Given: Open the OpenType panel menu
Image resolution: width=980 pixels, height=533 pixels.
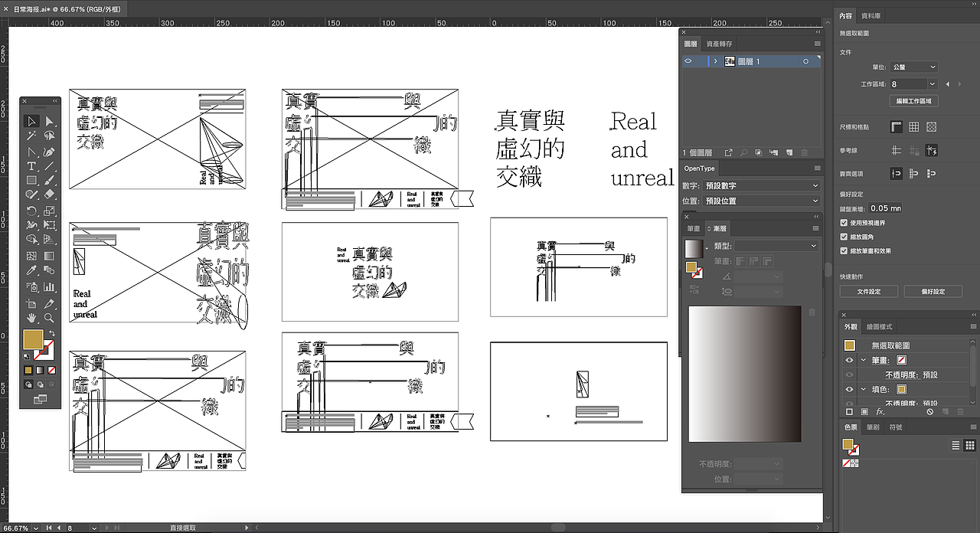Looking at the screenshot, I should point(817,168).
